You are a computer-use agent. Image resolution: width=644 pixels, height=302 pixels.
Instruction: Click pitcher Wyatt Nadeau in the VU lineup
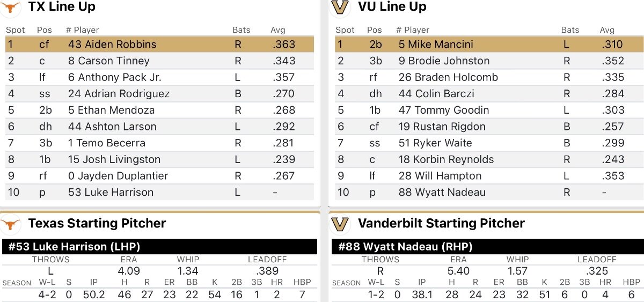pyautogui.click(x=442, y=192)
